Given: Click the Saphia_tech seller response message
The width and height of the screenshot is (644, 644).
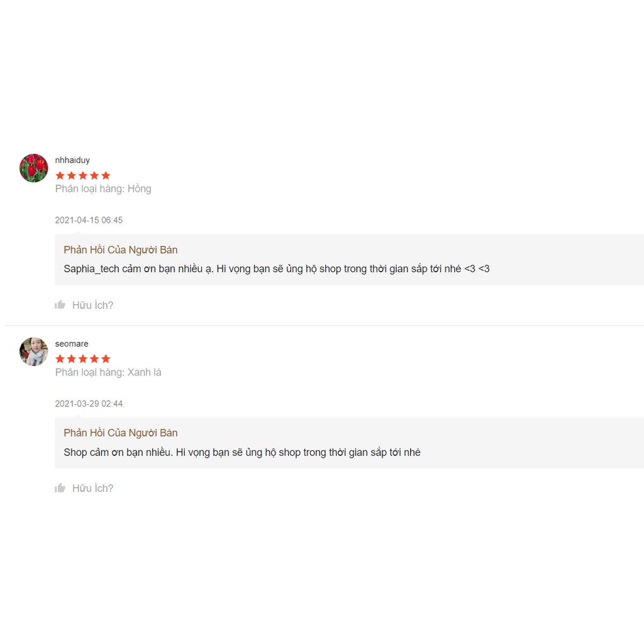Looking at the screenshot, I should [x=276, y=269].
